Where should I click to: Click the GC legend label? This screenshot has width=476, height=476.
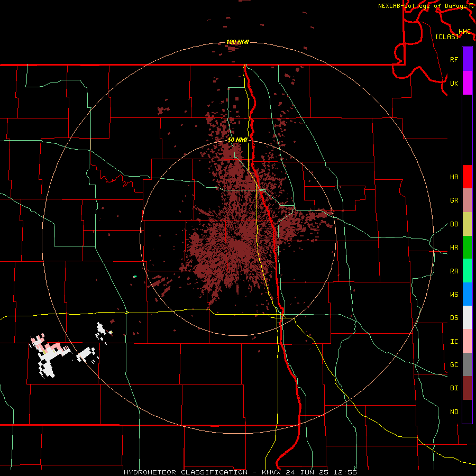pos(454,365)
